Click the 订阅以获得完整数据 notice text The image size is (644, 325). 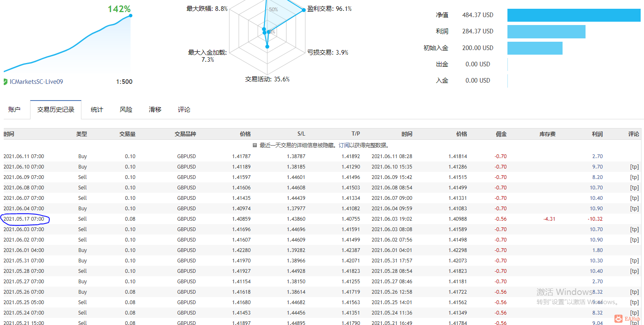tap(364, 145)
